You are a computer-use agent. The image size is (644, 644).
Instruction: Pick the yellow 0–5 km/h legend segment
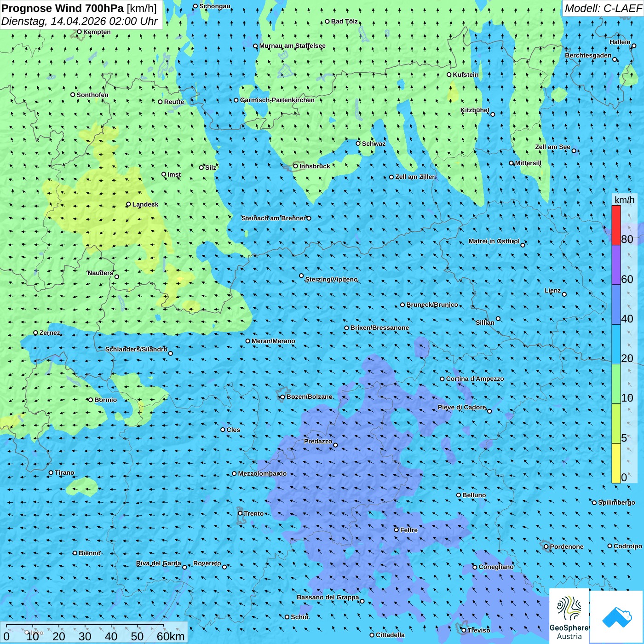616,463
